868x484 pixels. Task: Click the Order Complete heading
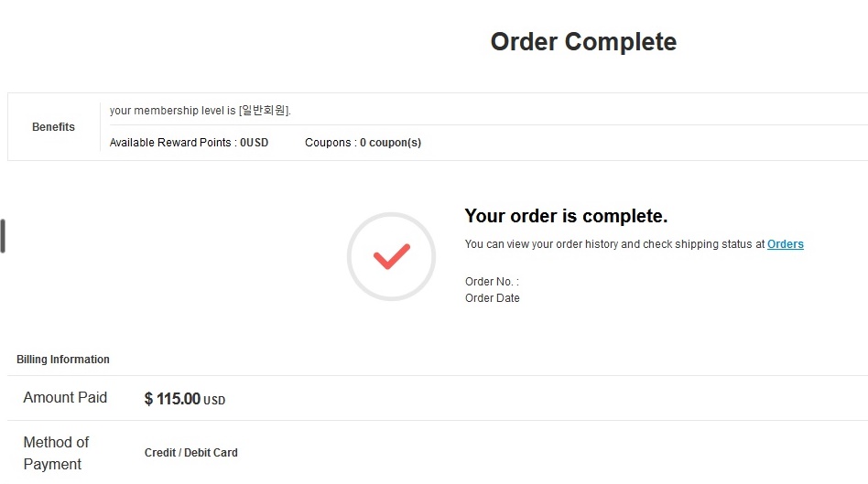583,41
